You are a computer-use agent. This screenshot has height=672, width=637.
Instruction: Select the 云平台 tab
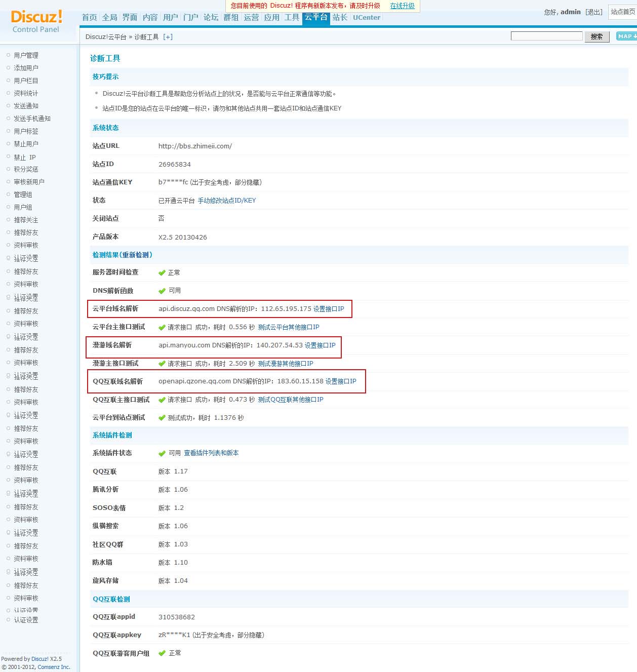coord(316,17)
